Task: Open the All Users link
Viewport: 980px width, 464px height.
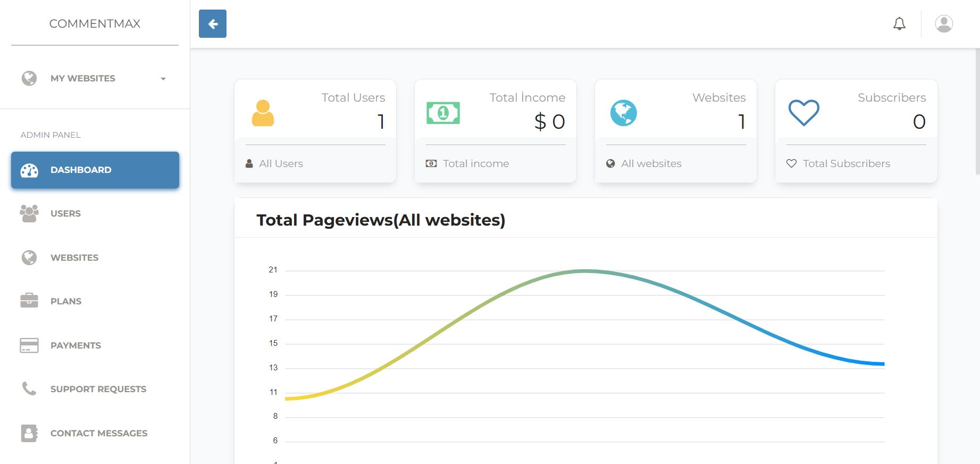Action: coord(281,164)
